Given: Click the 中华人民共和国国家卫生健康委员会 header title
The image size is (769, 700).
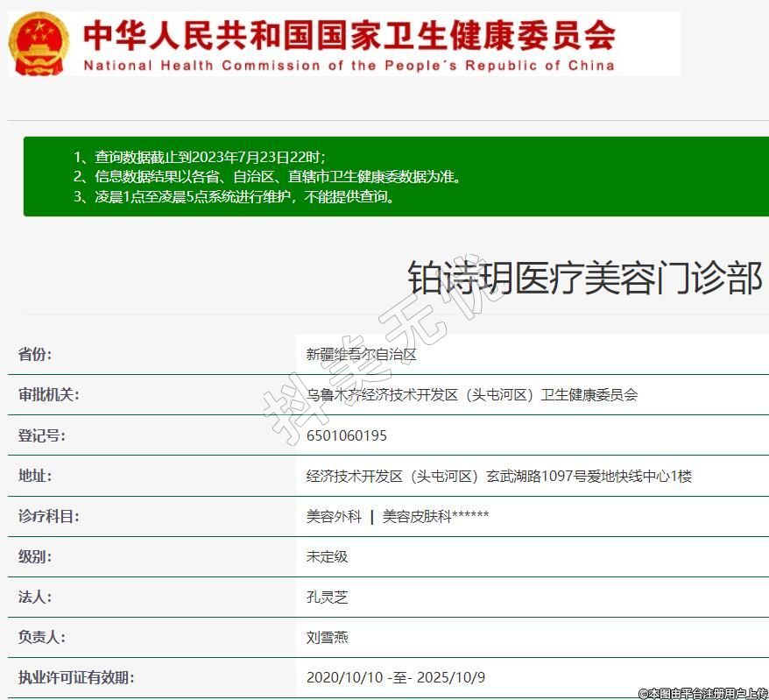Looking at the screenshot, I should (x=349, y=35).
